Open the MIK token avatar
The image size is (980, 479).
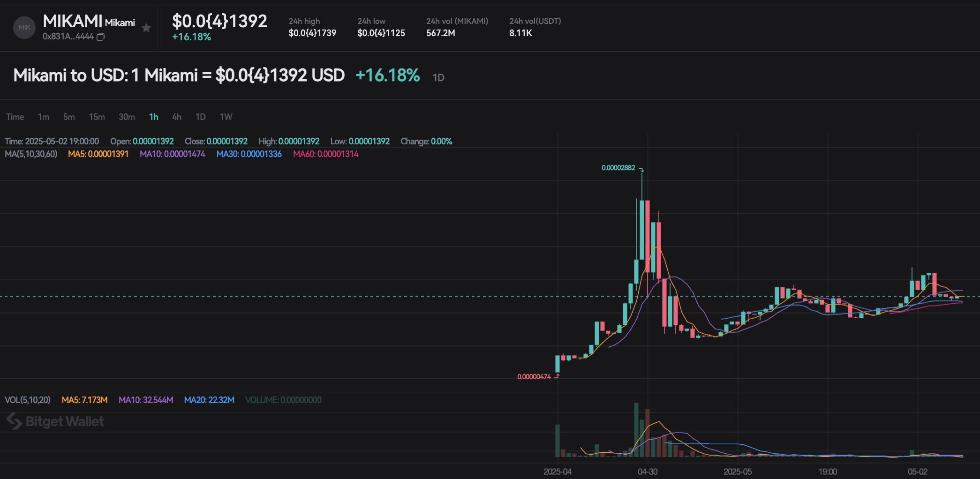[24, 28]
